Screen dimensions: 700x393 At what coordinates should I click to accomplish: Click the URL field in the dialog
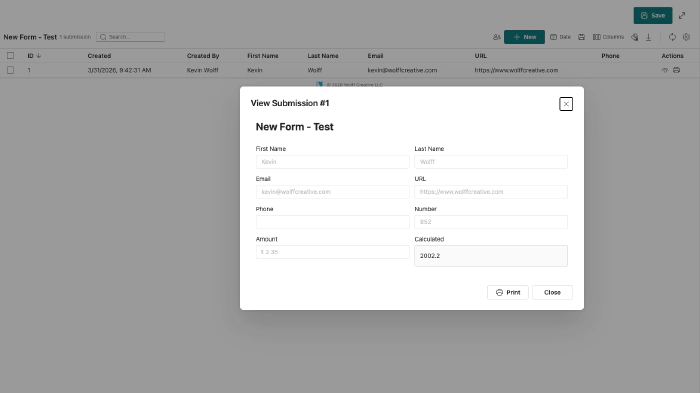coord(491,192)
